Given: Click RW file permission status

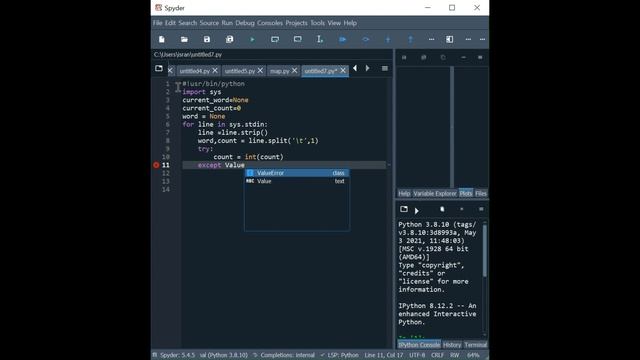Looking at the screenshot, I should tap(455, 355).
